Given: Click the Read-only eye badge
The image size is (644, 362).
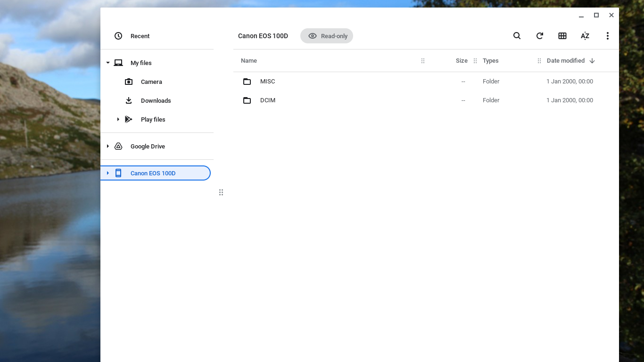Looking at the screenshot, I should click(x=327, y=36).
